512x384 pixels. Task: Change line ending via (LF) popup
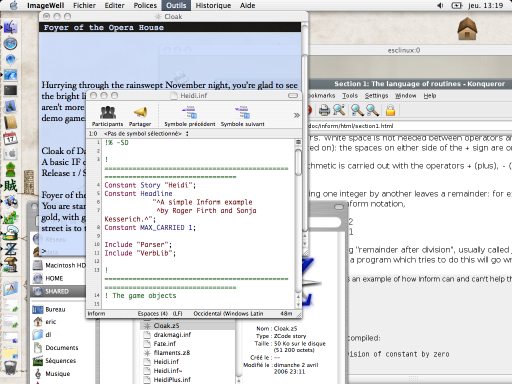177,314
